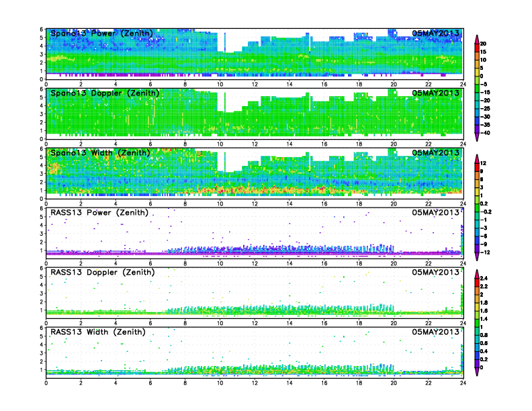Click the hour 20 tick label under Spano13 Width

pyautogui.click(x=394, y=203)
